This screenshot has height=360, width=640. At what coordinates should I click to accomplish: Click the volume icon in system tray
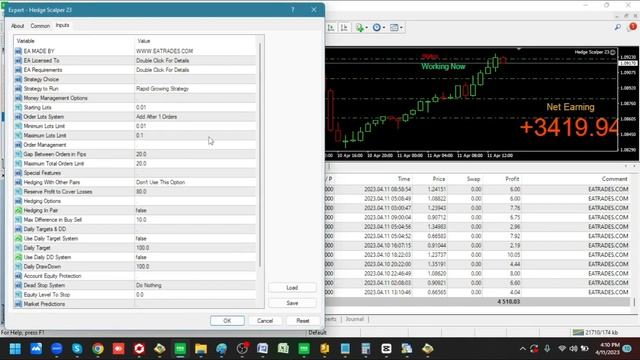tap(573, 349)
